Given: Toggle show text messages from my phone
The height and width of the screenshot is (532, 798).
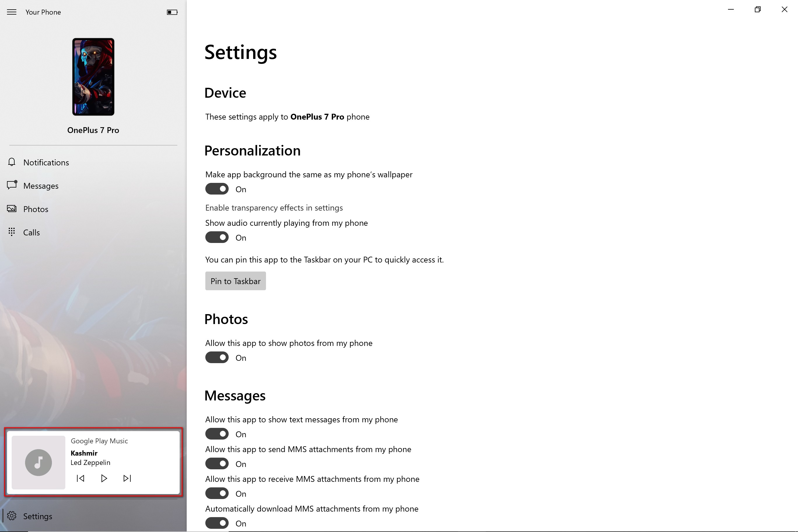Looking at the screenshot, I should point(217,434).
